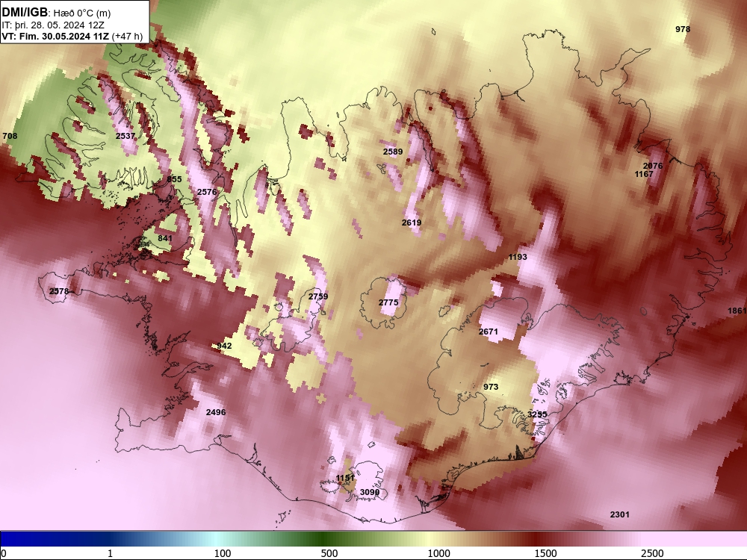Click the VT: Fim. 30.05.2024 11Z line
The height and width of the screenshot is (560, 747).
[55, 36]
